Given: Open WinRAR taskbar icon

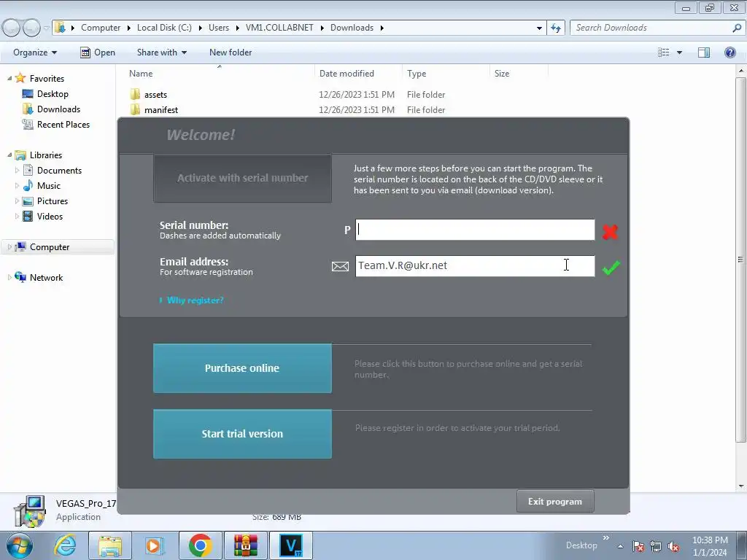Looking at the screenshot, I should coord(245,545).
